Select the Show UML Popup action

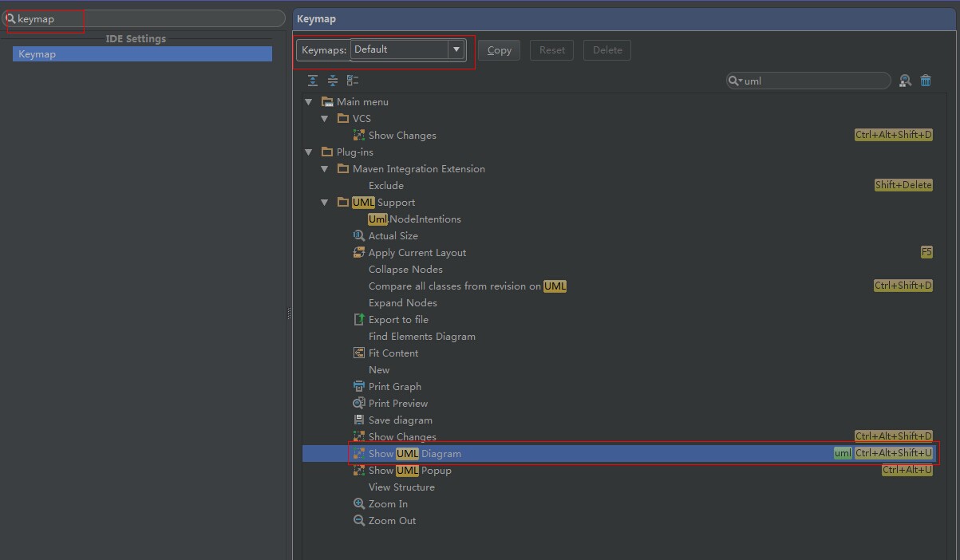409,471
